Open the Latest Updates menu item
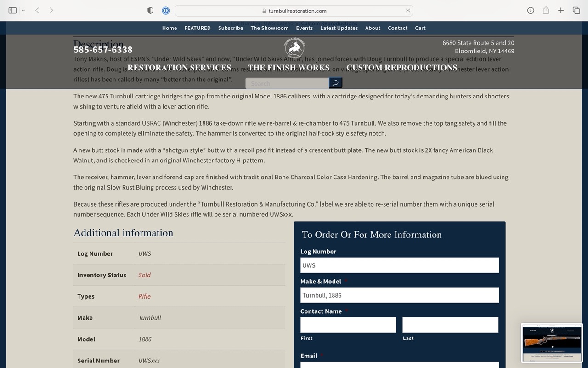The width and height of the screenshot is (588, 368). point(339,28)
